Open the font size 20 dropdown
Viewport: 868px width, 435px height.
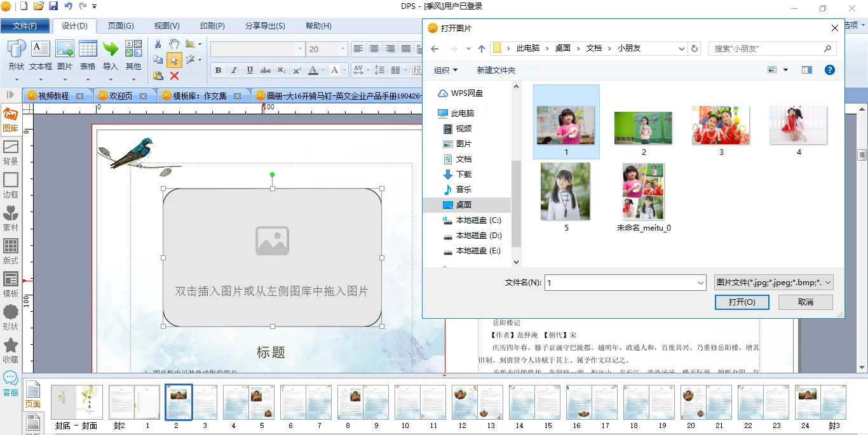pyautogui.click(x=343, y=50)
